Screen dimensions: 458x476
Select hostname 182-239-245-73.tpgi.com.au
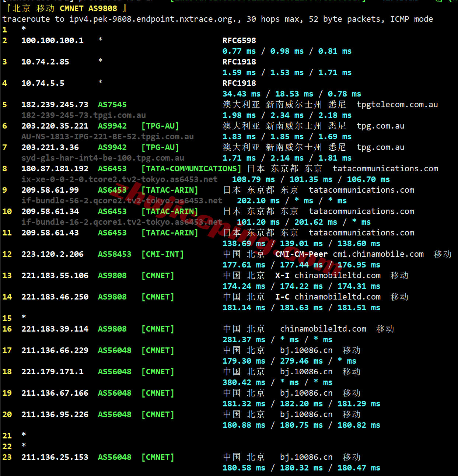click(84, 115)
